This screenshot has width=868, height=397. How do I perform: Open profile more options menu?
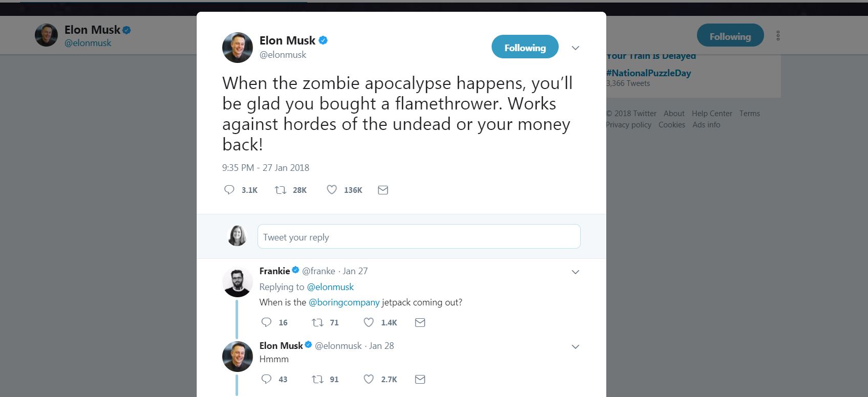[778, 36]
